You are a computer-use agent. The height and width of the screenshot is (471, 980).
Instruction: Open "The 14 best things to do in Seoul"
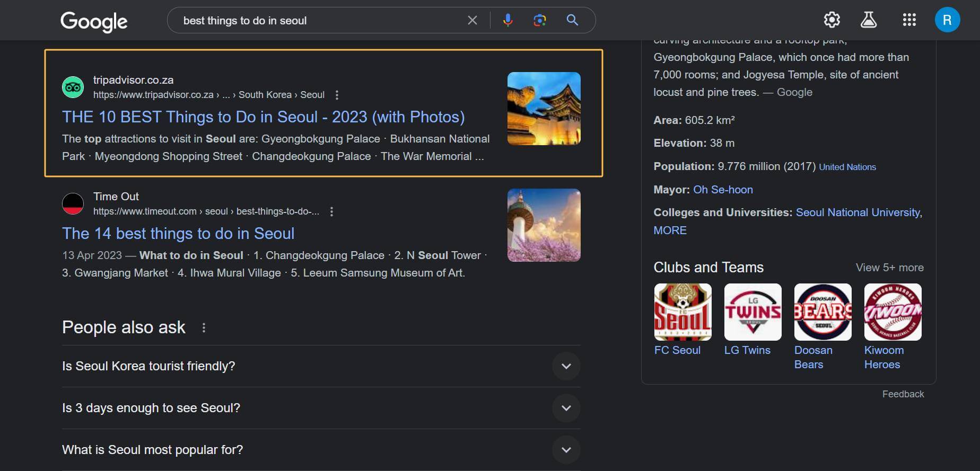pyautogui.click(x=178, y=234)
